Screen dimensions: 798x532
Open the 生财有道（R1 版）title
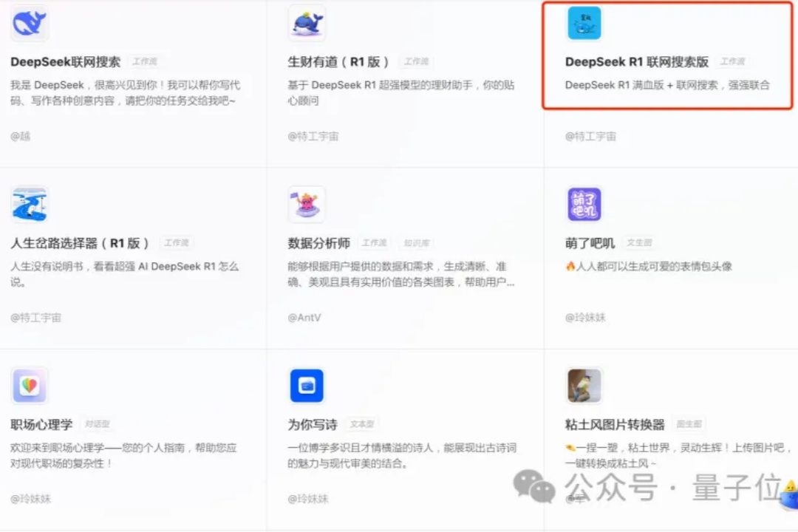[x=339, y=61]
